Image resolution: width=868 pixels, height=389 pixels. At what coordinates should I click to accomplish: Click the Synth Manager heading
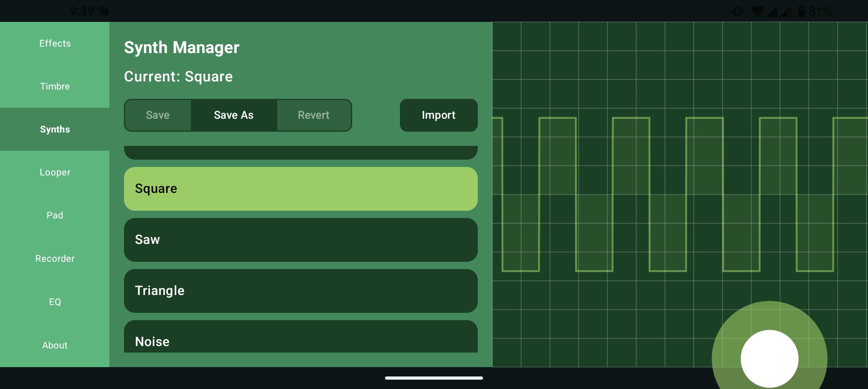click(182, 47)
